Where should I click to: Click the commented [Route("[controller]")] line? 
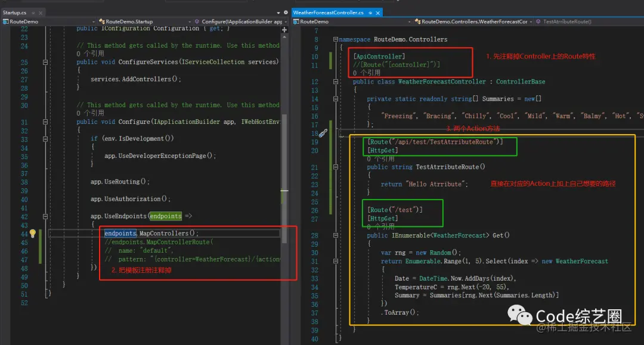coord(397,65)
